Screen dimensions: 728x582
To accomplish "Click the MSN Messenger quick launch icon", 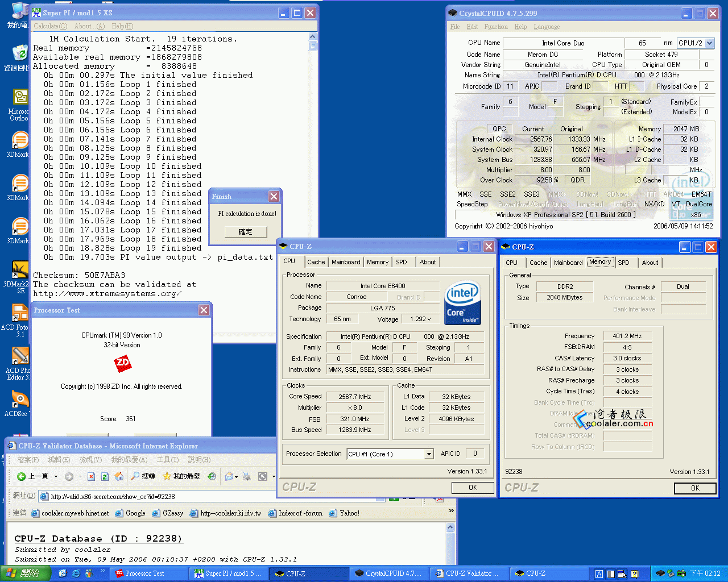I will pos(89,573).
